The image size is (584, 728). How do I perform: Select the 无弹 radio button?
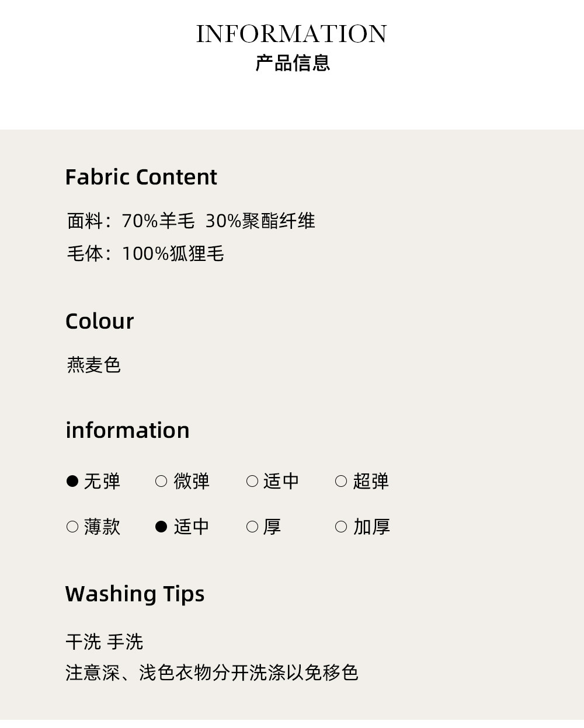click(72, 481)
